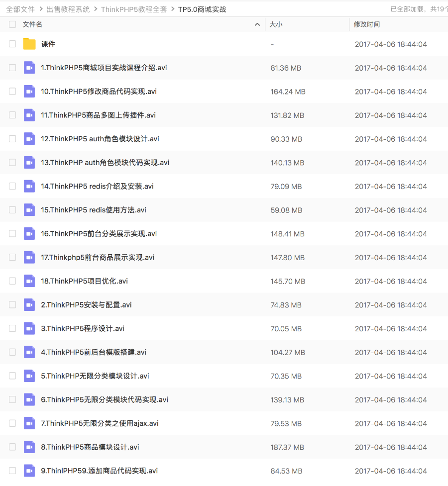Tick checkbox for 5.ThinkPHP无限分类模块设计.avi
The height and width of the screenshot is (486, 448).
[12, 376]
